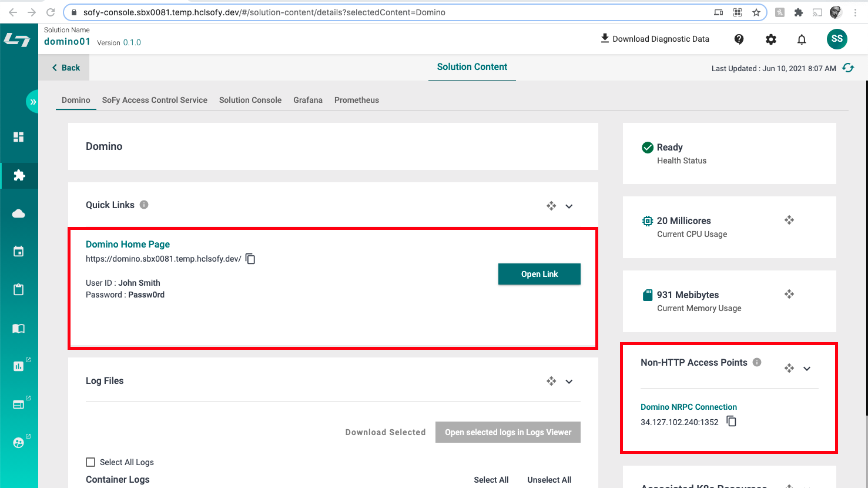The height and width of the screenshot is (488, 868).
Task: Click the move handle on Log Files card
Action: point(551,381)
